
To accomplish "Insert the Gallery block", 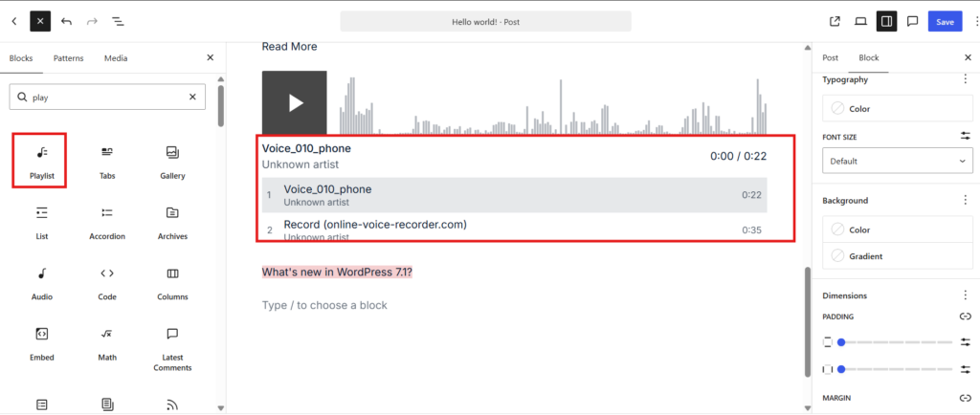I will coord(172,161).
